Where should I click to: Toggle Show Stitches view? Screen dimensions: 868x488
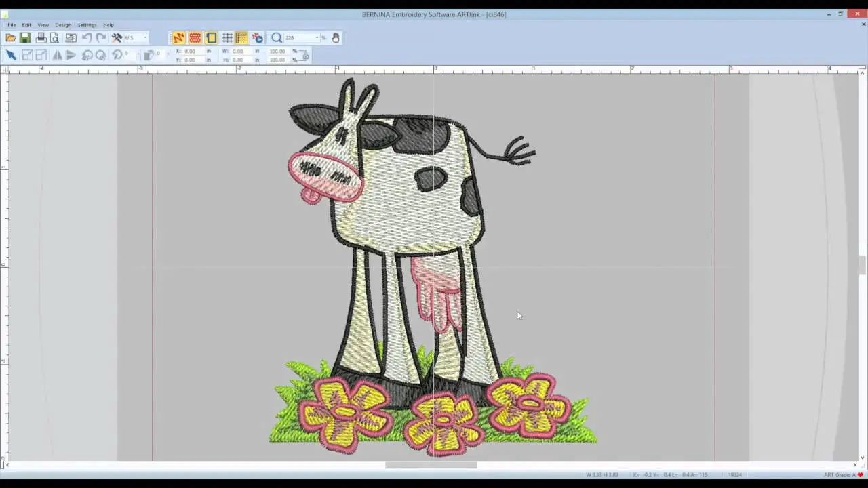point(178,38)
